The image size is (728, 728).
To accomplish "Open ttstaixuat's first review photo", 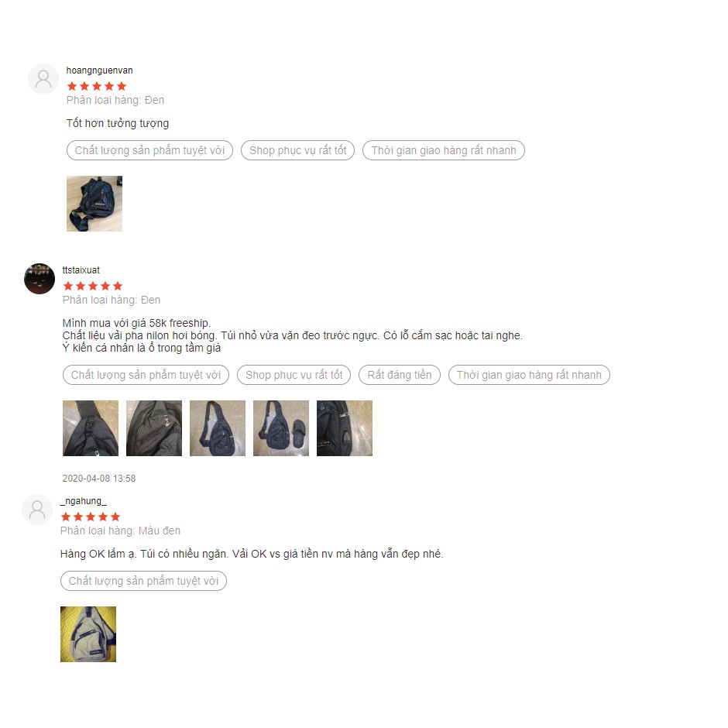I will pyautogui.click(x=91, y=428).
